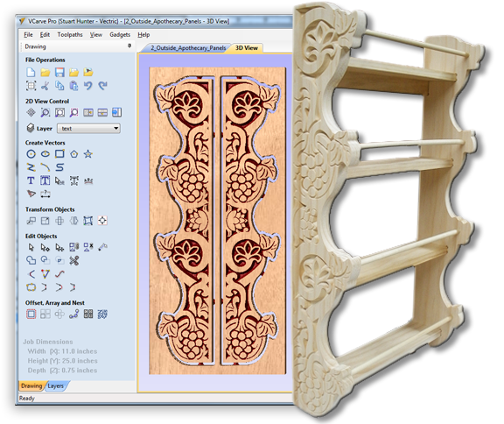Click the 'Height (Y): 25.0 inches' text

pyautogui.click(x=62, y=361)
